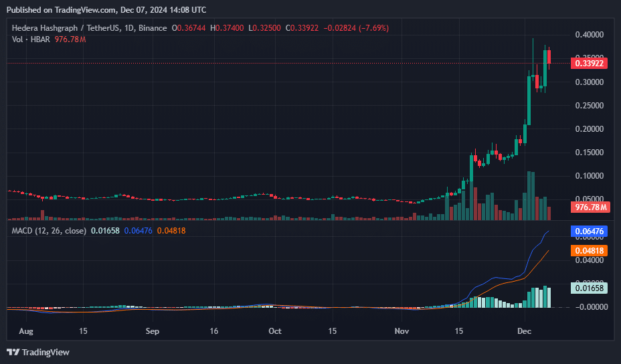Click the close value C0.33922
The height and width of the screenshot is (364, 621).
point(302,28)
